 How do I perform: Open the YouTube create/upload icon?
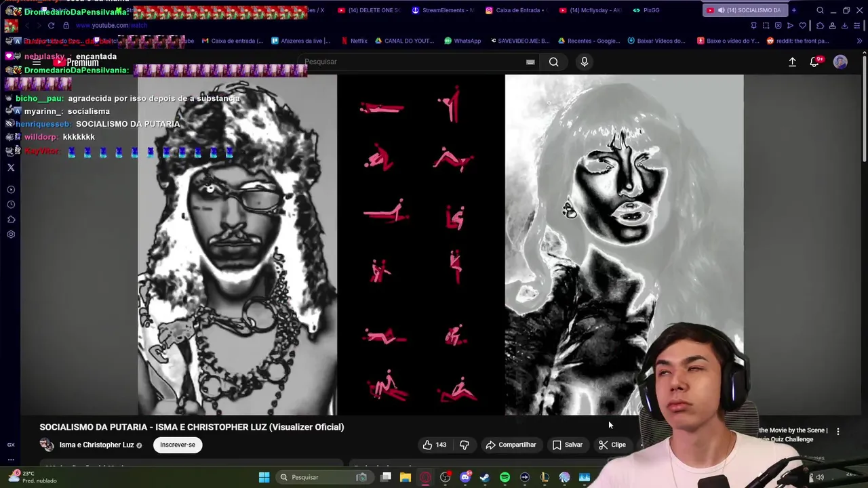[x=792, y=62]
